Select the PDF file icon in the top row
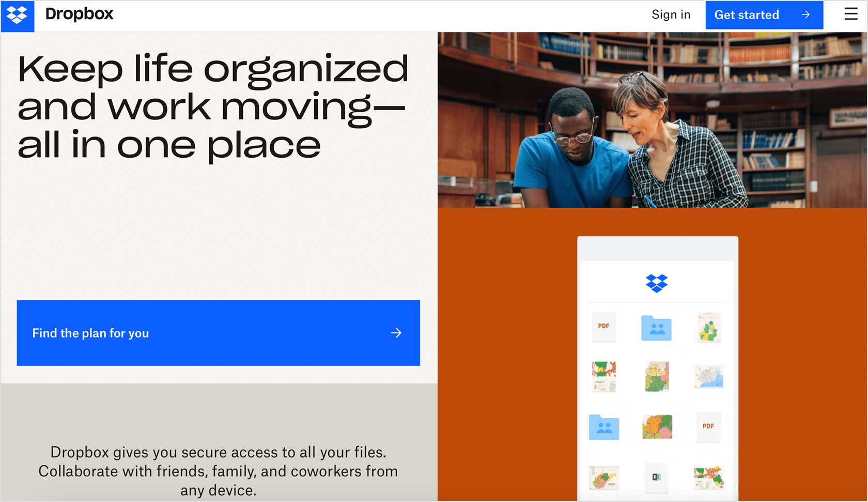Viewport: 868px width, 502px height. pos(603,326)
